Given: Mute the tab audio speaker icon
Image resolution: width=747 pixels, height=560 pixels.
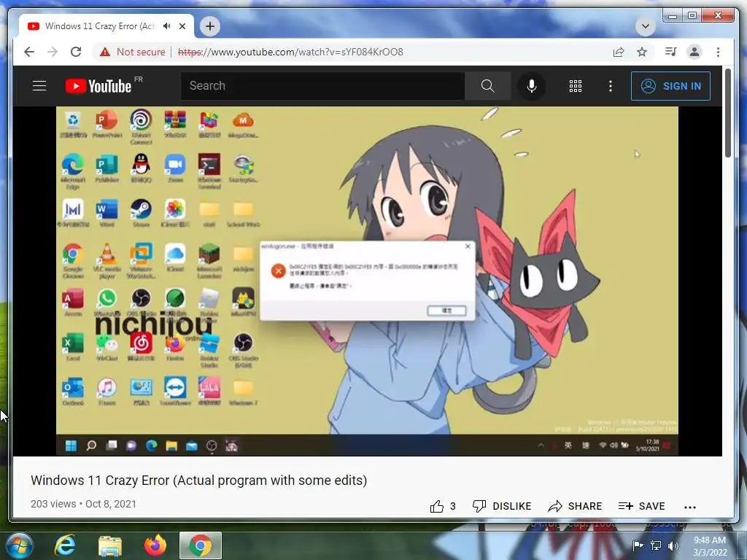Looking at the screenshot, I should click(167, 26).
